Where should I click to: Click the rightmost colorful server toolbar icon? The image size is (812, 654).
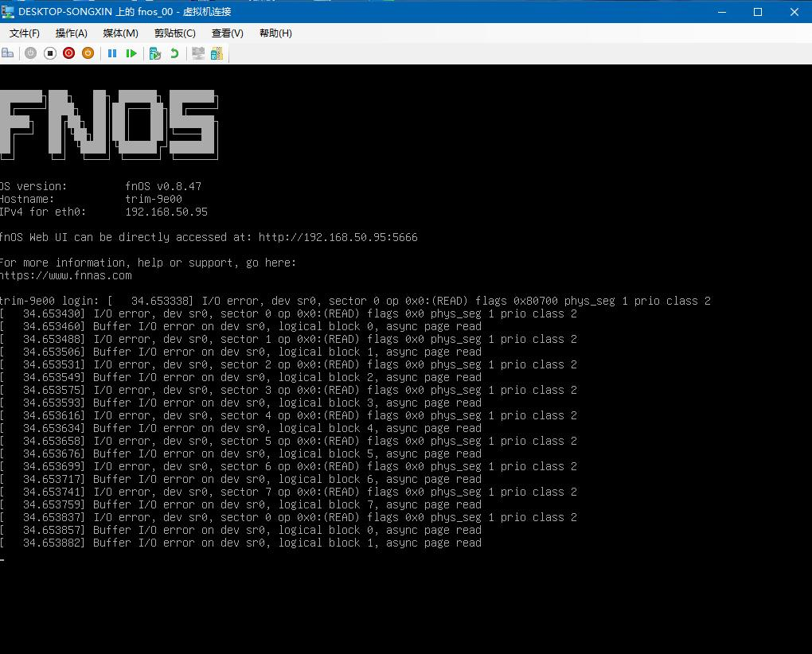click(x=217, y=53)
